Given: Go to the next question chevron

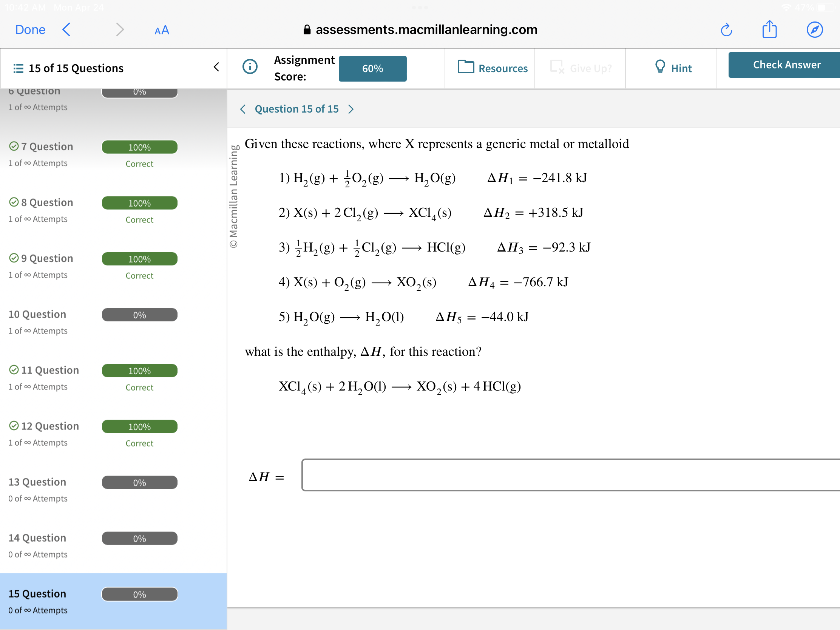Looking at the screenshot, I should (351, 110).
